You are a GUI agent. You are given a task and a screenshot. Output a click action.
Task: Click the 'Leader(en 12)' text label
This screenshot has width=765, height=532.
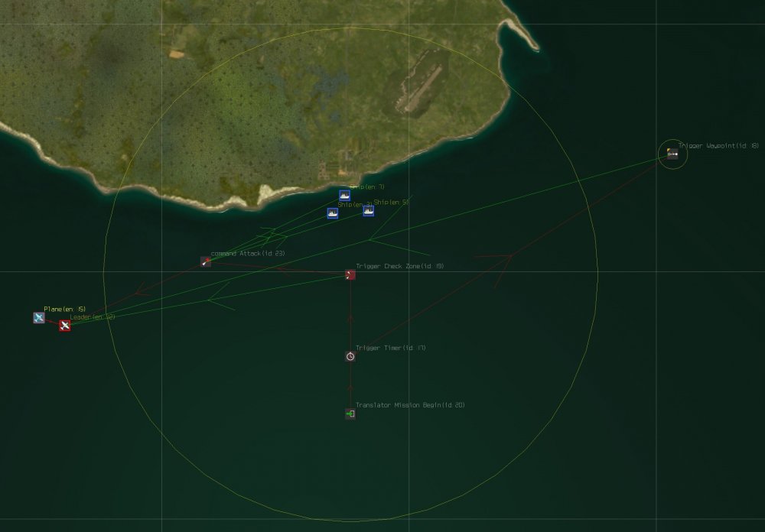click(x=93, y=317)
